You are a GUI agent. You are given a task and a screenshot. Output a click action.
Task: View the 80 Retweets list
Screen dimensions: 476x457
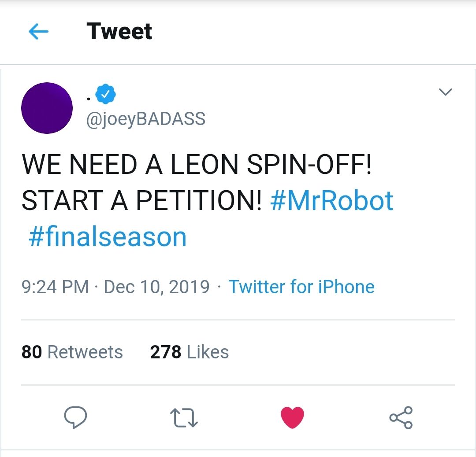point(72,352)
